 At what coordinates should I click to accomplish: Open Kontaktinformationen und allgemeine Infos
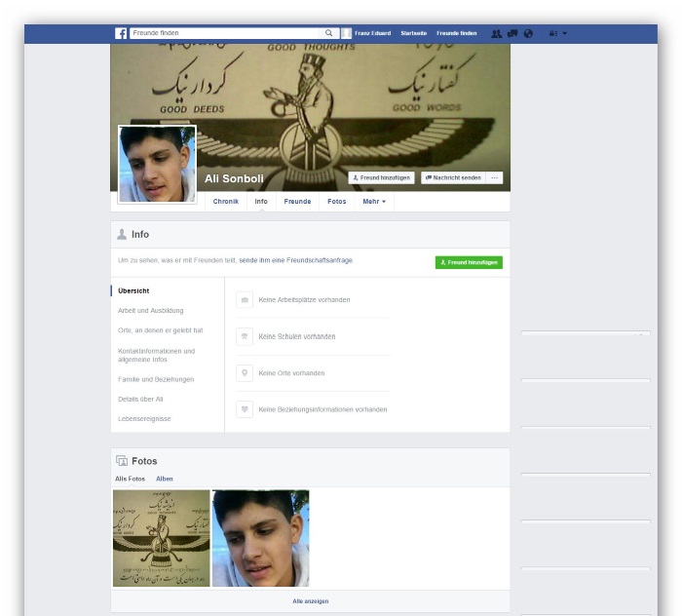pos(157,355)
